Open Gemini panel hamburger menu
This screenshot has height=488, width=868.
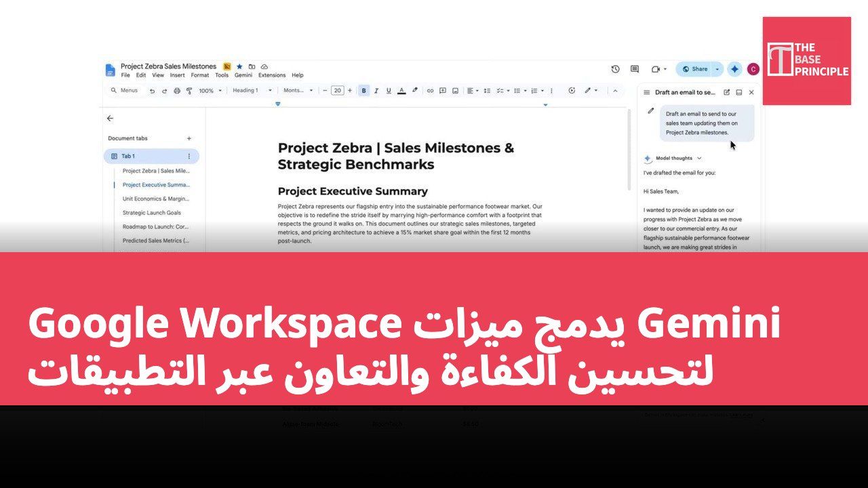click(647, 92)
